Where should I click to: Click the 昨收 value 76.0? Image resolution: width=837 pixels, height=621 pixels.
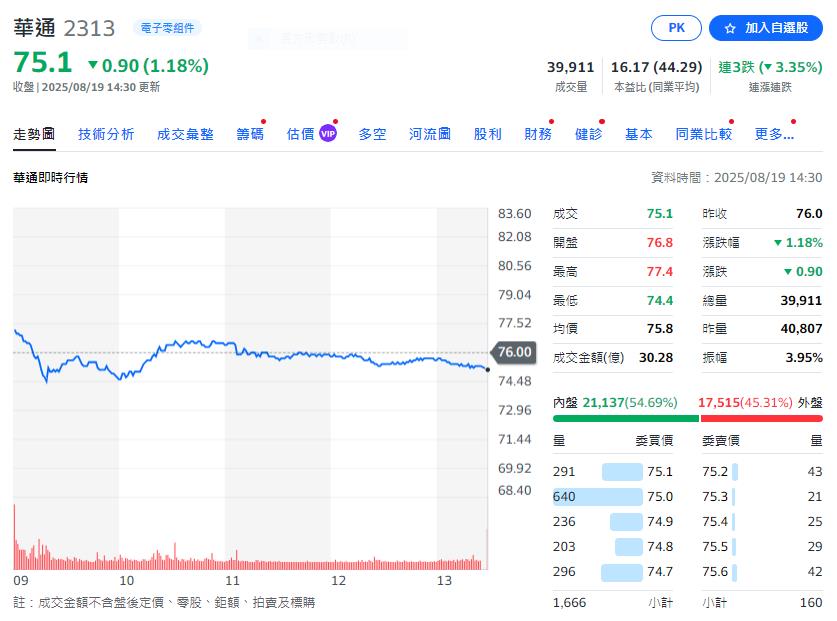coord(809,214)
